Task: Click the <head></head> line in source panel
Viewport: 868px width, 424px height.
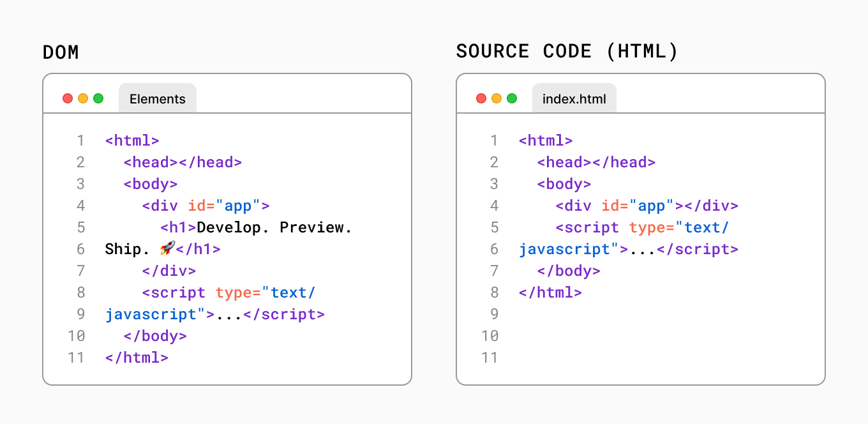Action: point(597,162)
